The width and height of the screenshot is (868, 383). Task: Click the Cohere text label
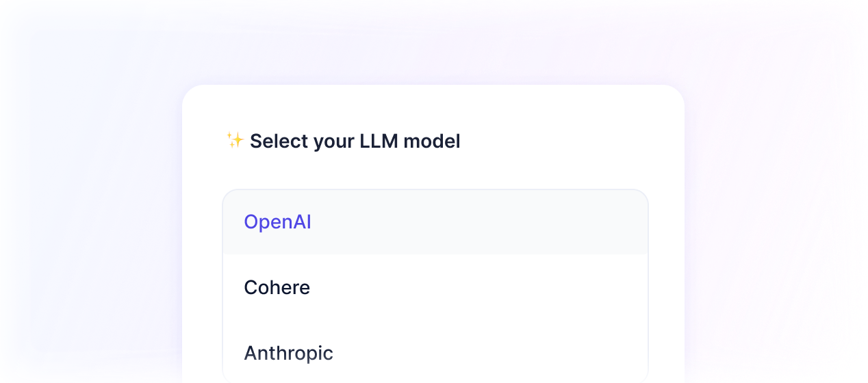(x=277, y=287)
